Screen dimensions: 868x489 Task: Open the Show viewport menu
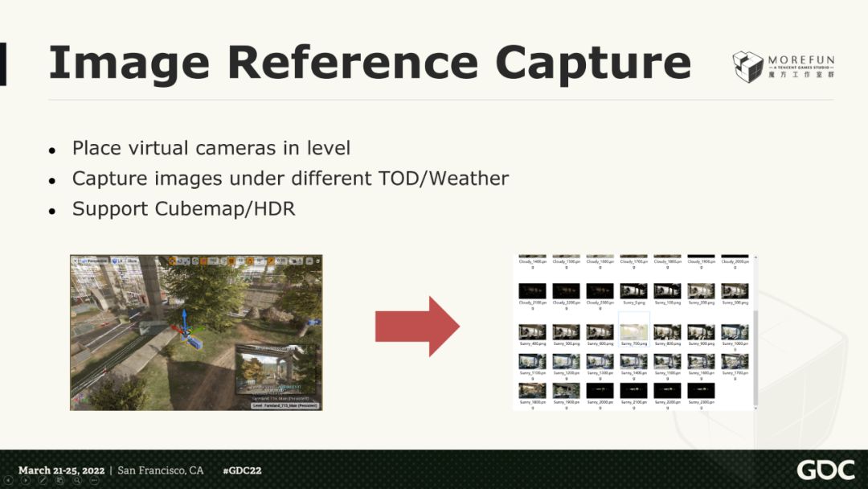point(133,261)
